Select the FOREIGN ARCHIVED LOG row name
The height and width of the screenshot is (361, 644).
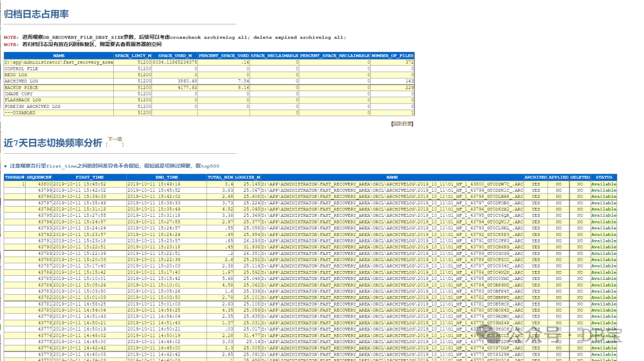32,106
